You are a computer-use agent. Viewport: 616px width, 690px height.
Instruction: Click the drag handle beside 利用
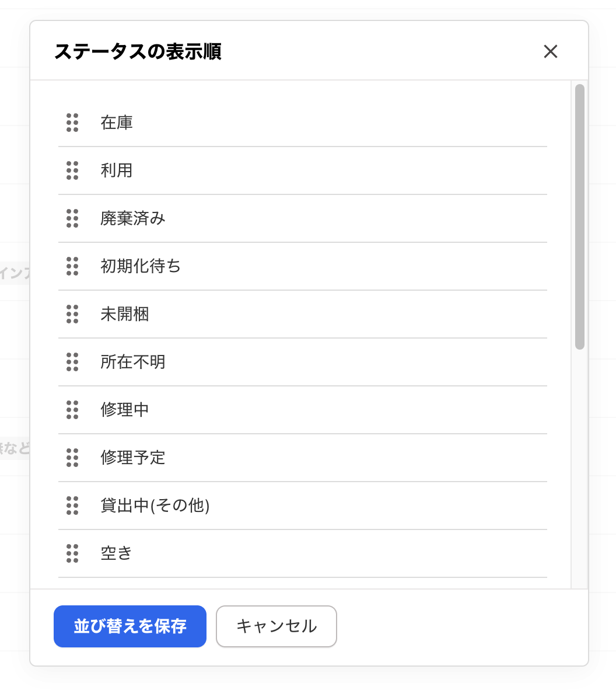click(x=72, y=170)
